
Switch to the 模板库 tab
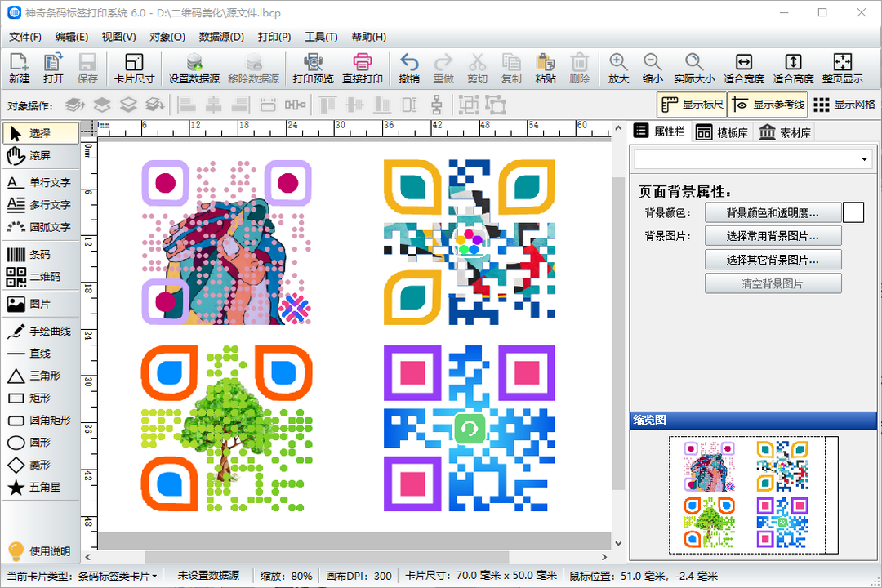(722, 132)
